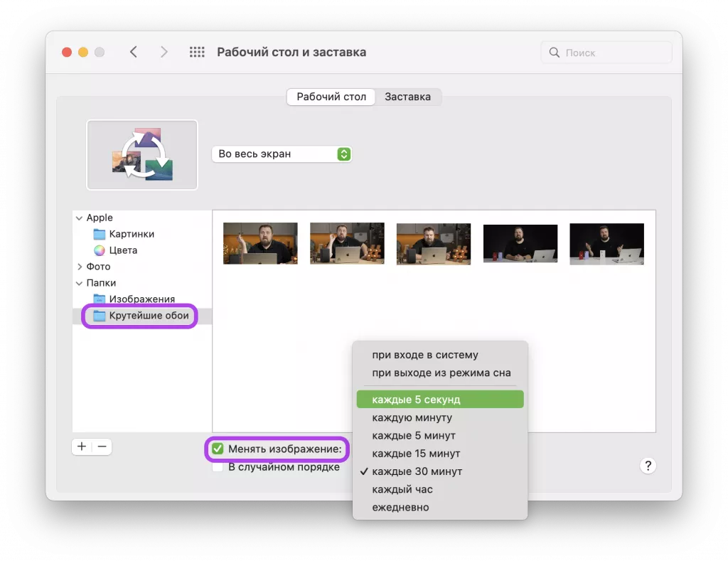Choose каждую минуту option
The image size is (728, 561).
point(440,417)
